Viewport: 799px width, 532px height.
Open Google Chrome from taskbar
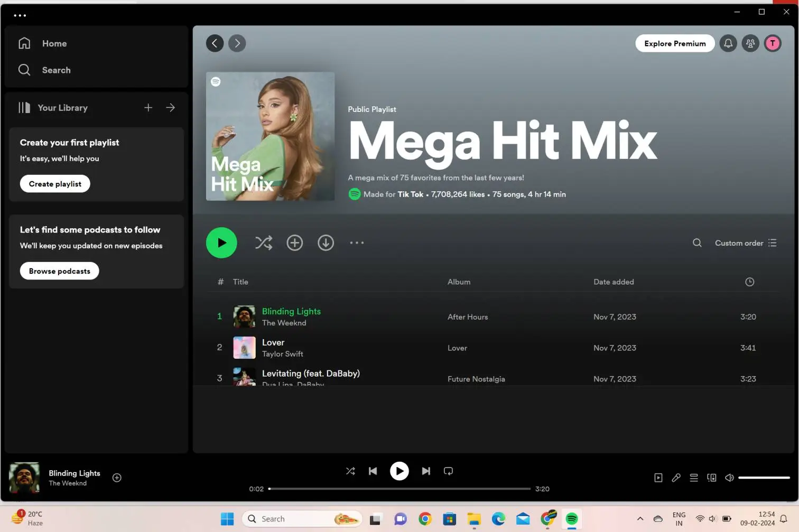coord(425,519)
